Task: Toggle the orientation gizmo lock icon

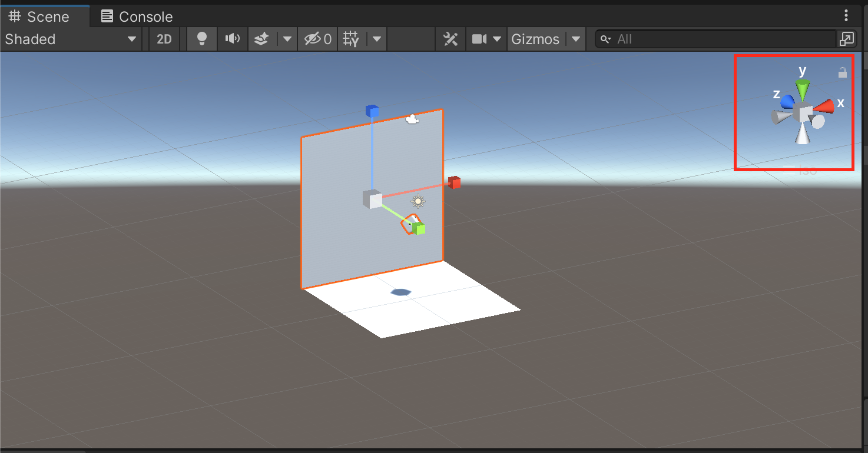Action: coord(843,72)
